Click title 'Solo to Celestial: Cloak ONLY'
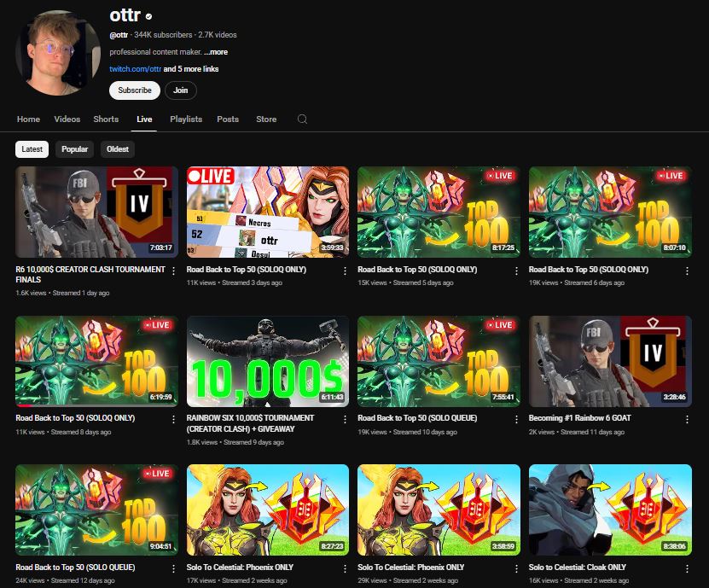Viewport: 709px width, 588px height. tap(578, 568)
